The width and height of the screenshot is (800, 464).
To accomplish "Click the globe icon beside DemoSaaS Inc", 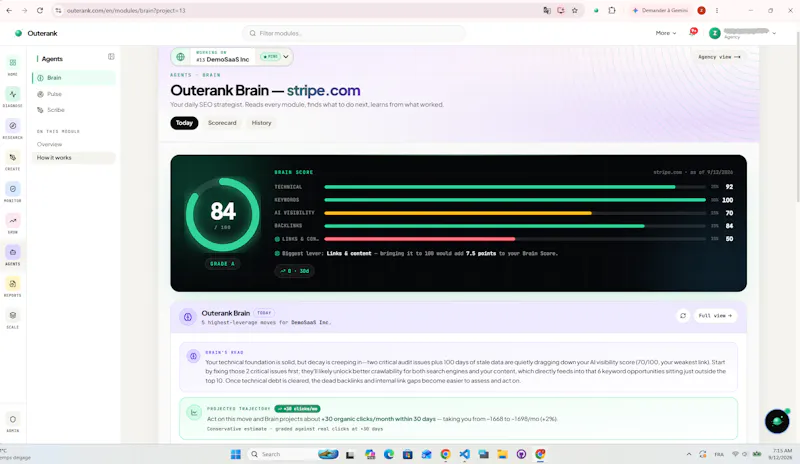I will pyautogui.click(x=181, y=57).
